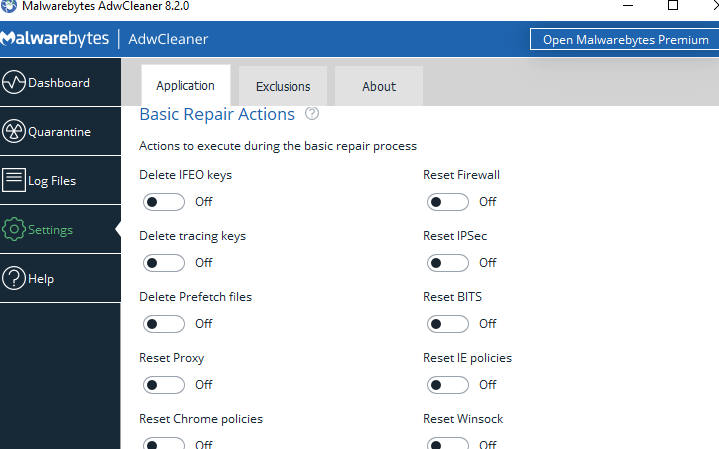This screenshot has height=449, width=719.
Task: Switch to the Exclusions tab
Action: tap(283, 87)
